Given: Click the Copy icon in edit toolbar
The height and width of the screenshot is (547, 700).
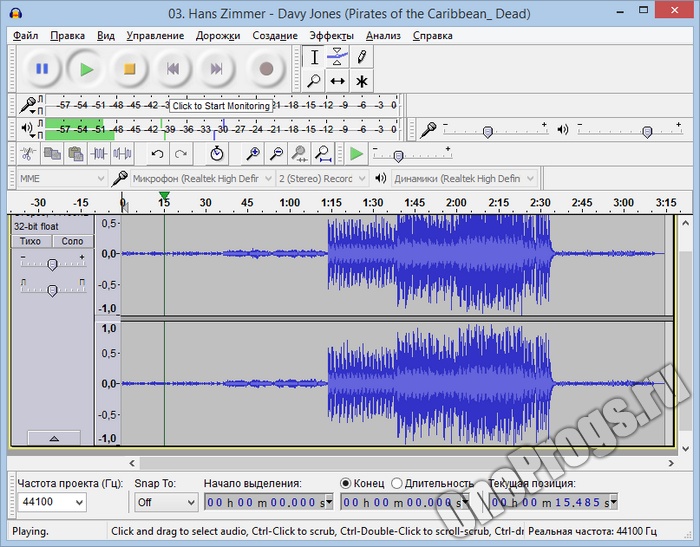Looking at the screenshot, I should (x=52, y=154).
